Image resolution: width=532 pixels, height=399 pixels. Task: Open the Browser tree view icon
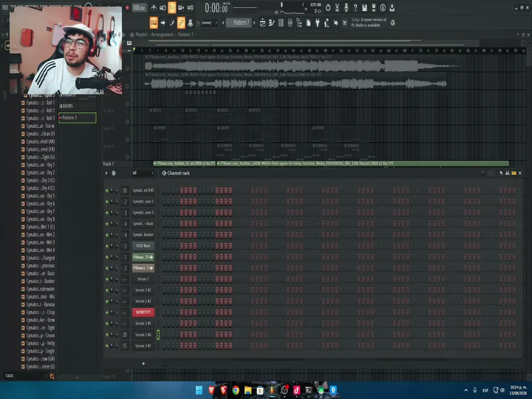click(x=299, y=23)
